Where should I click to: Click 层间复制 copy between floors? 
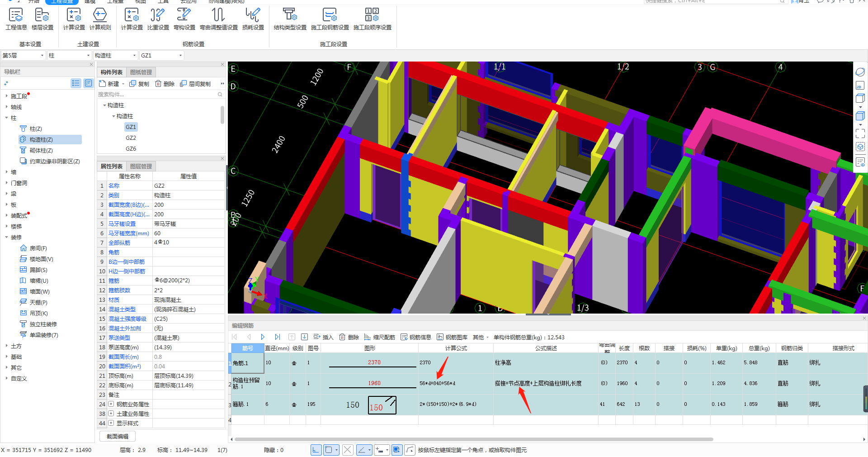tap(195, 84)
